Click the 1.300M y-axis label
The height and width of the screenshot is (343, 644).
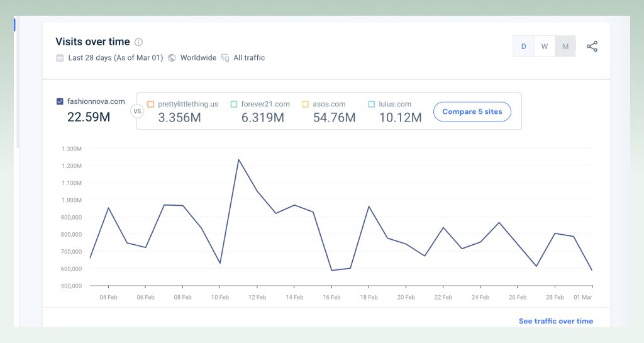[x=72, y=149]
